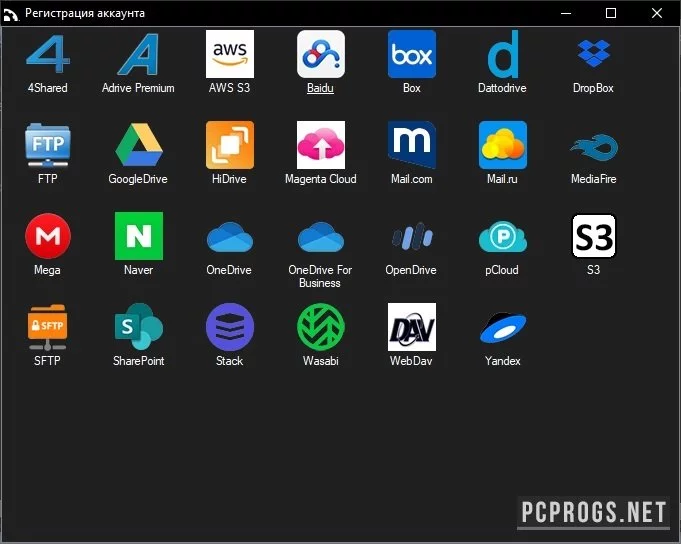Image resolution: width=681 pixels, height=544 pixels.
Task: Select the MediaFire icon
Action: pyautogui.click(x=594, y=148)
